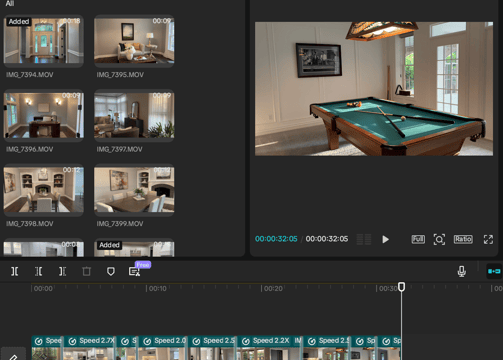Click the IMG_7398.MOV file name
Image resolution: width=503 pixels, height=360 pixels.
(x=30, y=224)
